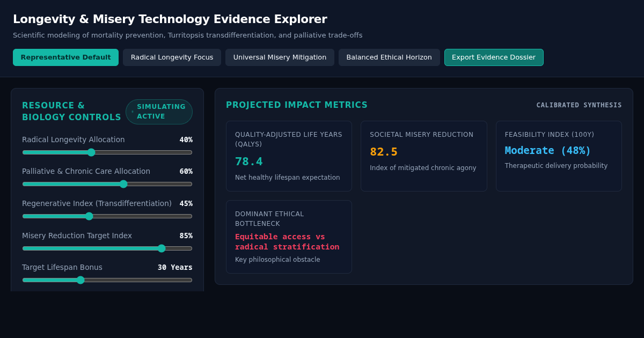This screenshot has height=338, width=644.
Task: Click the 60% Palliative allocation value
Action: coord(186,171)
